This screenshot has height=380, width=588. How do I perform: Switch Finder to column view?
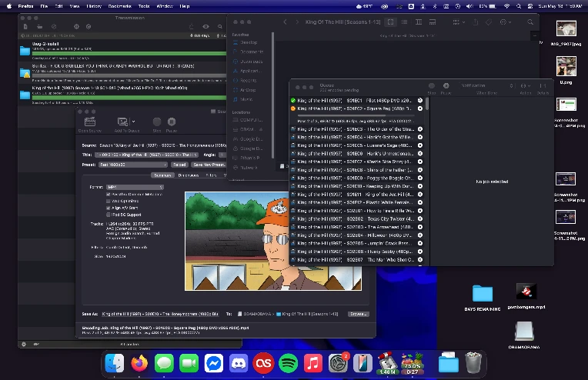tap(419, 22)
